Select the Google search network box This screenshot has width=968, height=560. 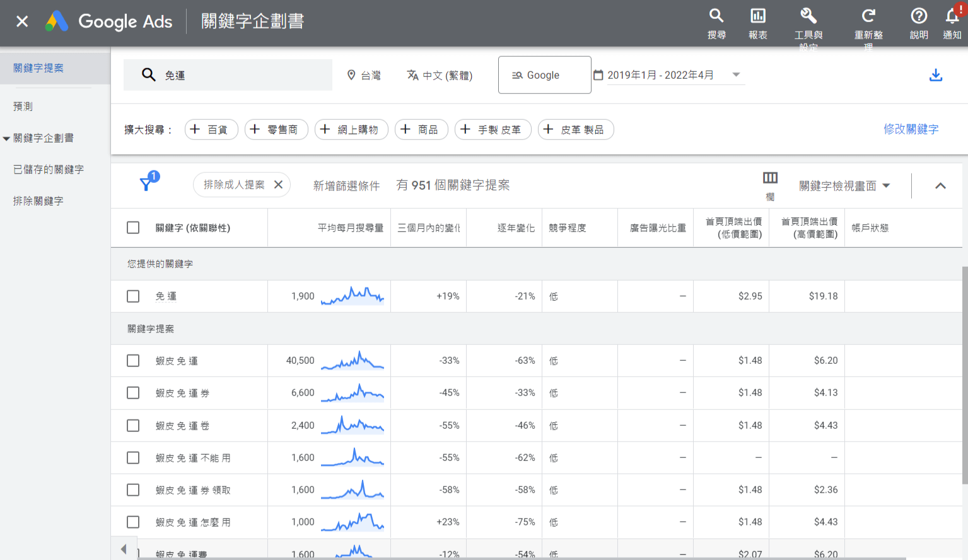tap(545, 75)
